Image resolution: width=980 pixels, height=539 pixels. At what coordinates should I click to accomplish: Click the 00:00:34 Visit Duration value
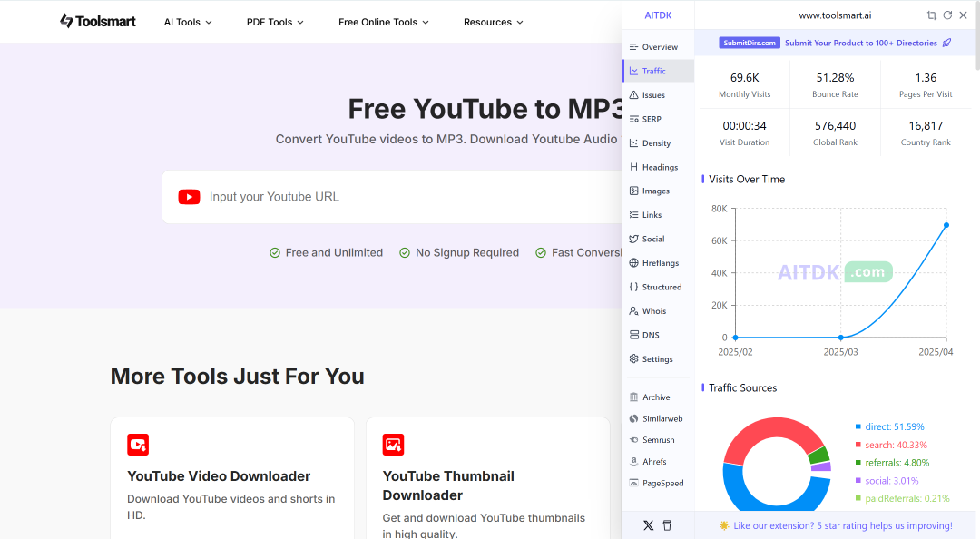tap(744, 126)
